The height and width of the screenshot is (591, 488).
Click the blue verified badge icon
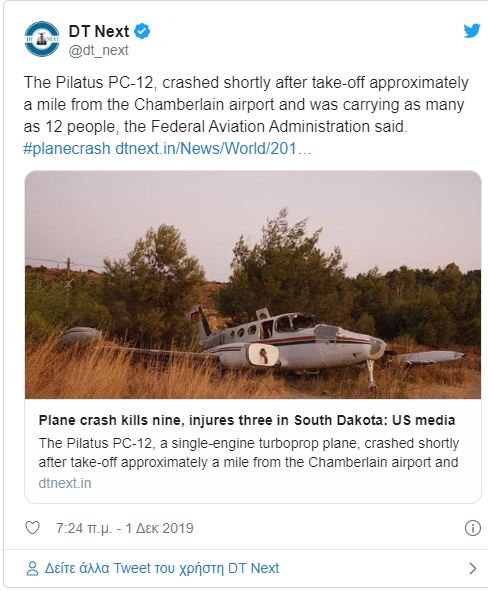[x=142, y=31]
